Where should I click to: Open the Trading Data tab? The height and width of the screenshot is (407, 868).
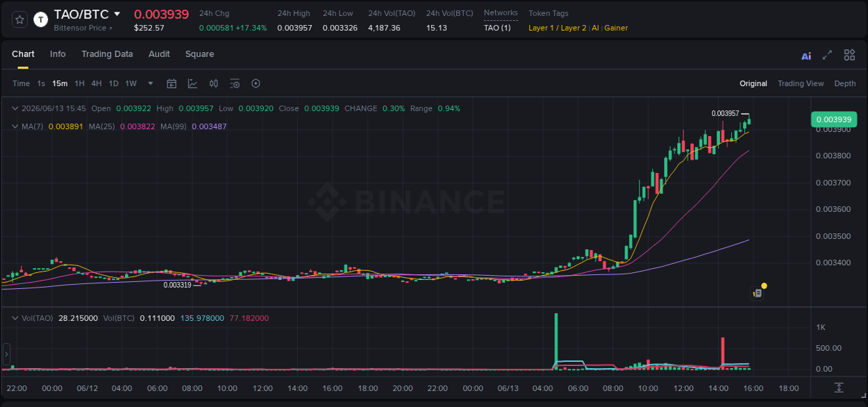(x=107, y=54)
